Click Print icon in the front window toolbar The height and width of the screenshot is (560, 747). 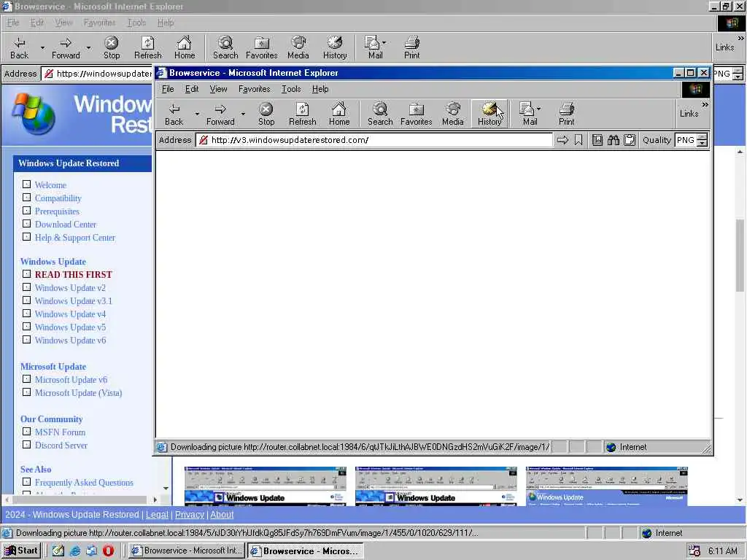(x=566, y=114)
